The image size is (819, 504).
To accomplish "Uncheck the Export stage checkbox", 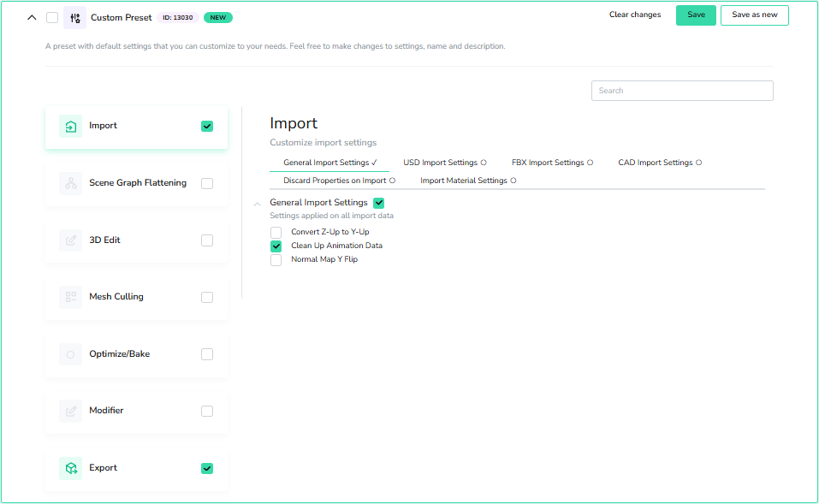I will coord(206,468).
